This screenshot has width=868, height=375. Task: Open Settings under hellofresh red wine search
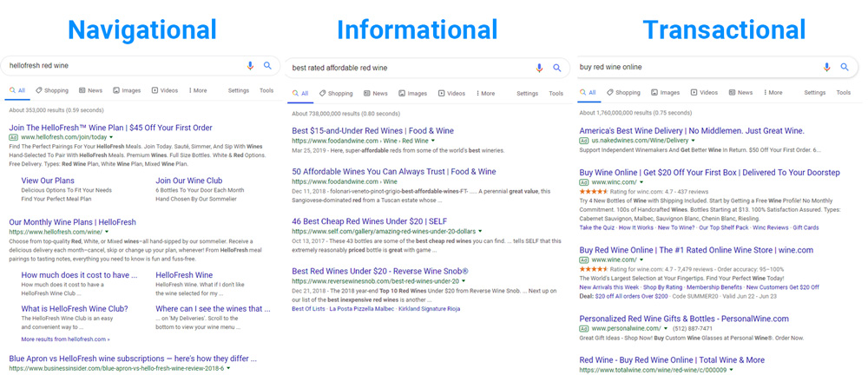(239, 90)
